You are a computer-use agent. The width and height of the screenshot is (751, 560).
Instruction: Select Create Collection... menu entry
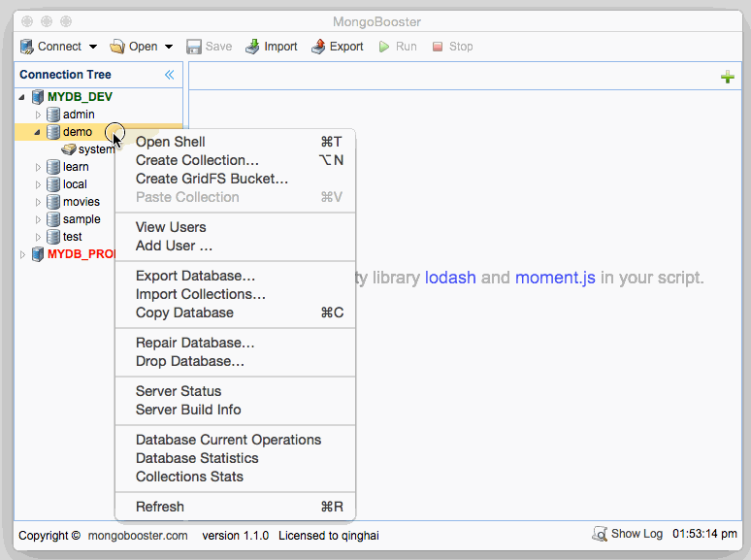point(235,160)
